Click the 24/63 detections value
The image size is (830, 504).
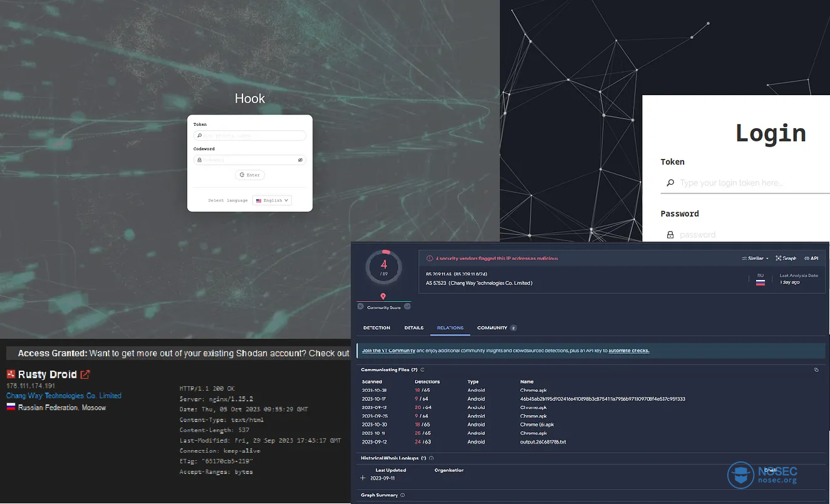(422, 441)
